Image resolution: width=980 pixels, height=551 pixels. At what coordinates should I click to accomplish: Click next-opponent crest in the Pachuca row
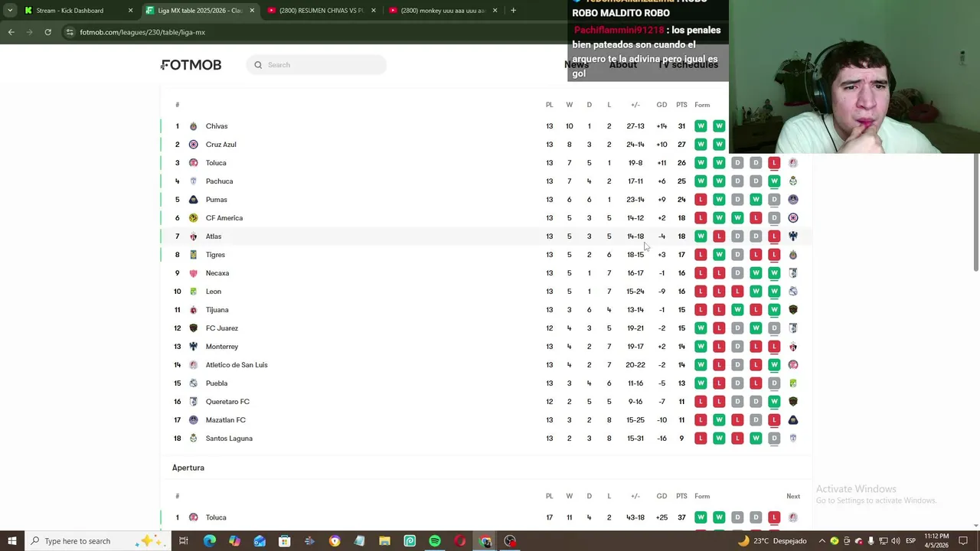[x=793, y=181]
